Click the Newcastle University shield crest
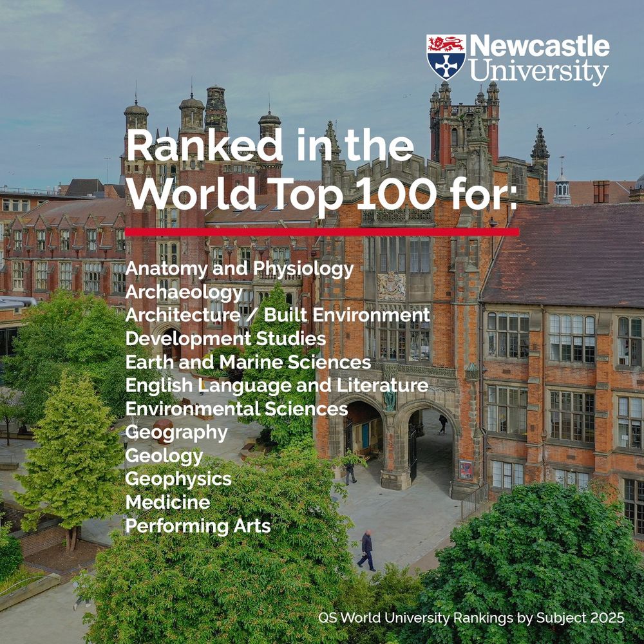Screen dimensions: 644x644 pos(446,57)
